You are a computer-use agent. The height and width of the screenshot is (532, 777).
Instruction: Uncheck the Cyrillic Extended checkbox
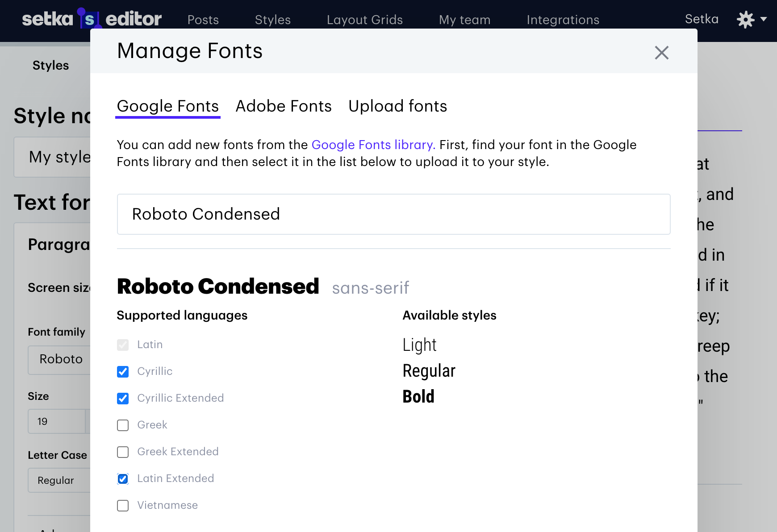[x=123, y=399]
